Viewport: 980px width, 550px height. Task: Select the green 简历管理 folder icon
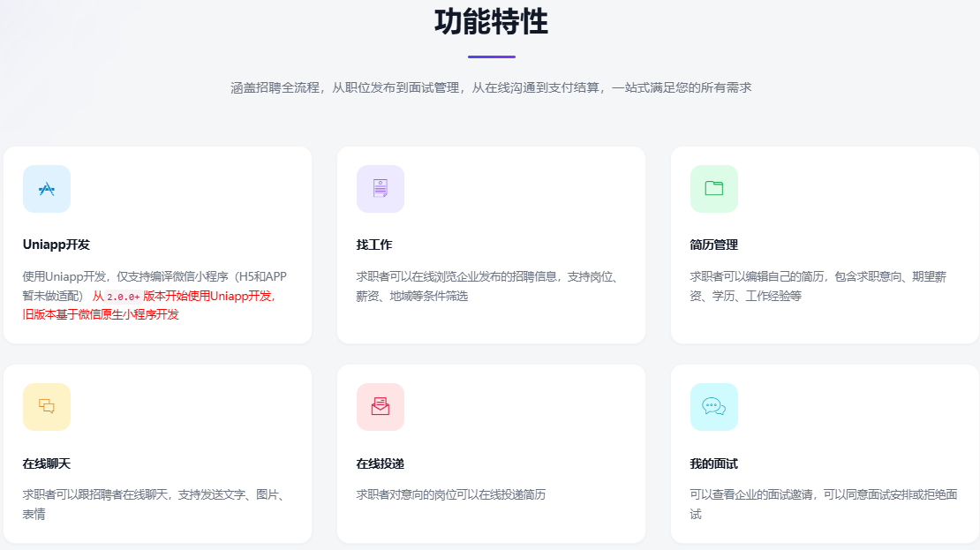click(713, 189)
